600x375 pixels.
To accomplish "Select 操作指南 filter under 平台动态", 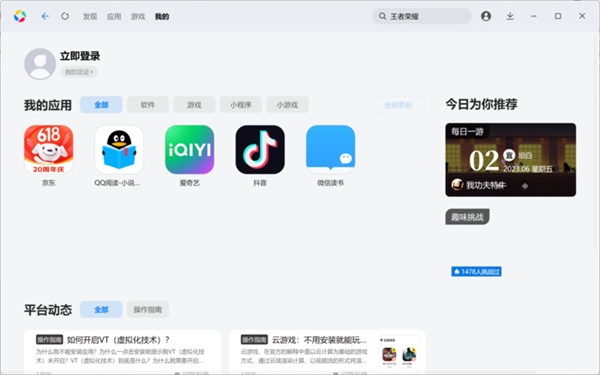I will click(148, 309).
